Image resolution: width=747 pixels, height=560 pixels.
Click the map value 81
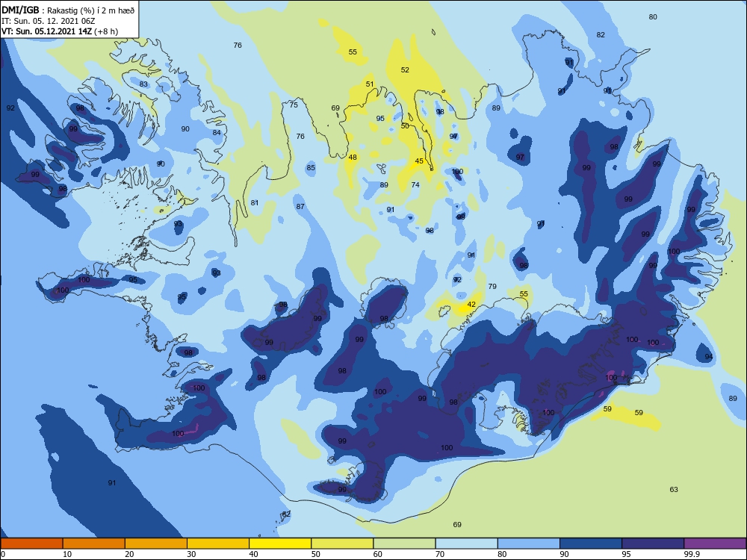[255, 202]
